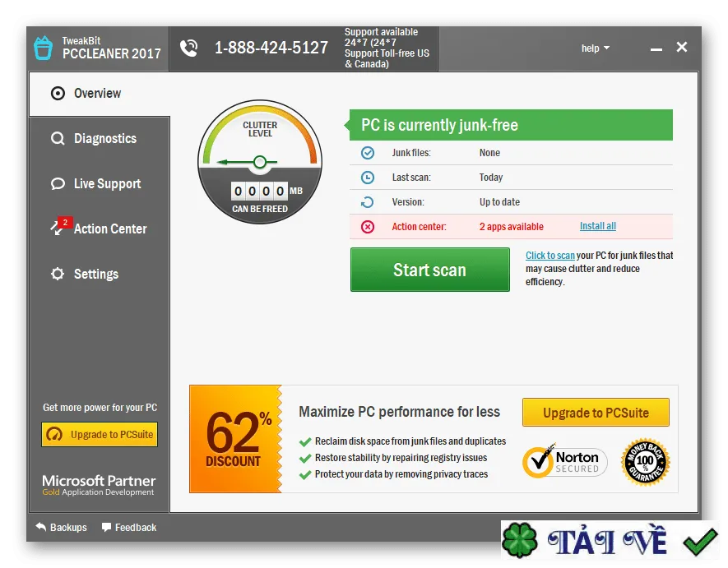
Task: Click the Diagnostics magnifier icon
Action: point(58,138)
